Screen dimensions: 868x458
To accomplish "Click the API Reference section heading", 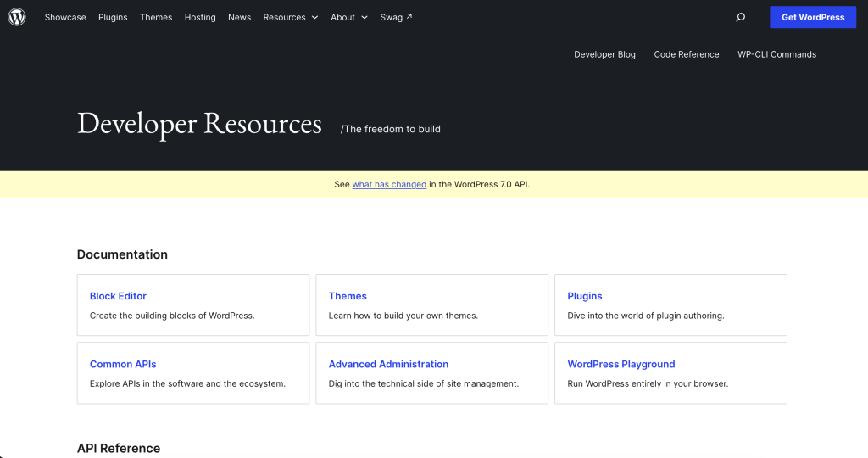I will (x=119, y=448).
